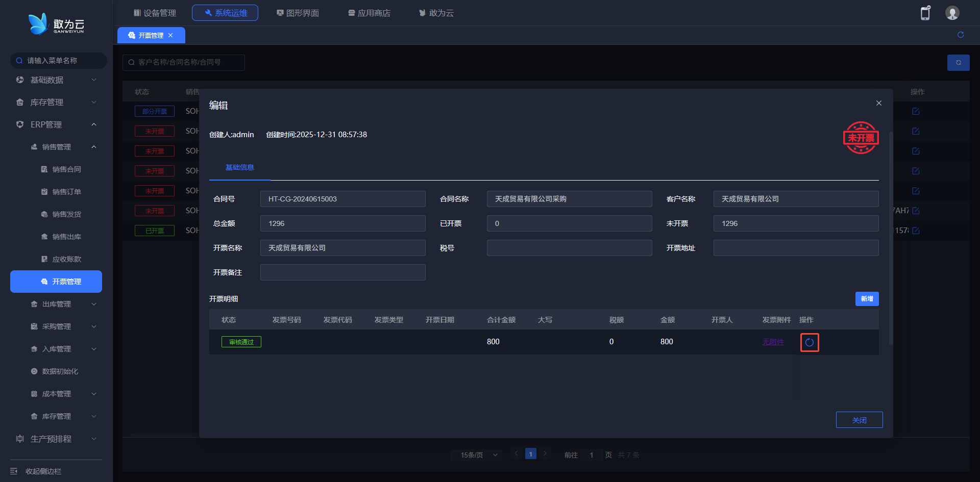Screen dimensions: 980x482
Task: Click the 税号 input field
Action: (x=569, y=248)
